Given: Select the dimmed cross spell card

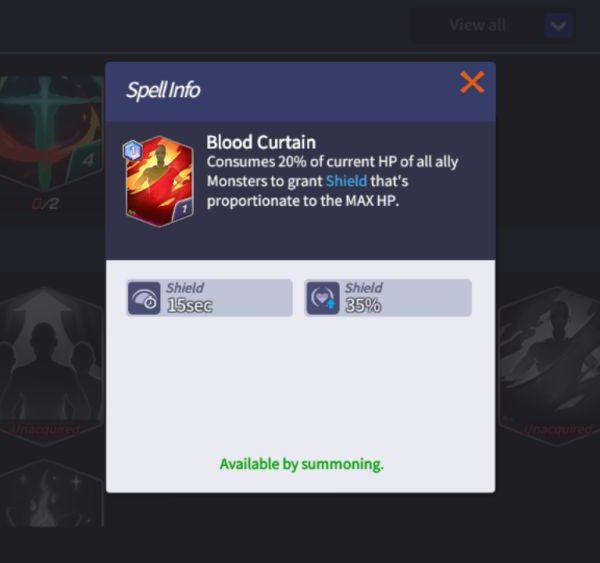Looking at the screenshot, I should (x=52, y=133).
